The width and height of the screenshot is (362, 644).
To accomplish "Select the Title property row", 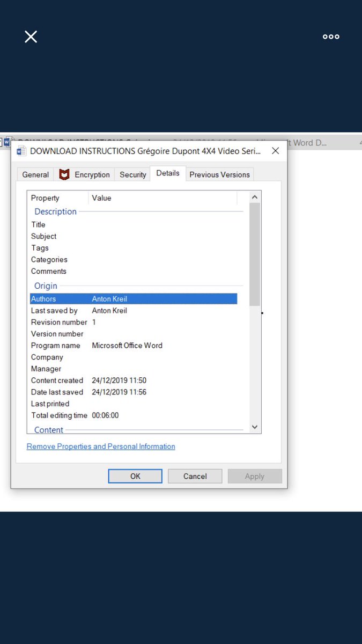I will point(134,224).
